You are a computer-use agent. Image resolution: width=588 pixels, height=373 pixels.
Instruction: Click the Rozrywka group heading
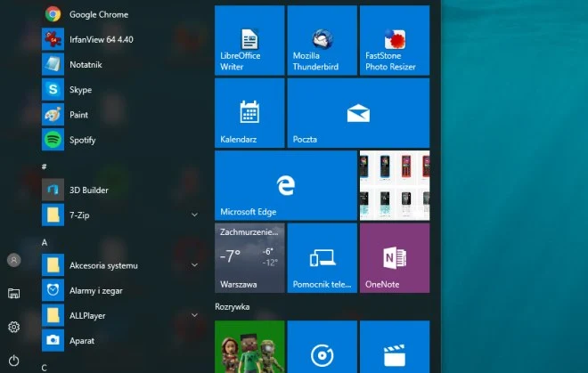[x=233, y=306]
